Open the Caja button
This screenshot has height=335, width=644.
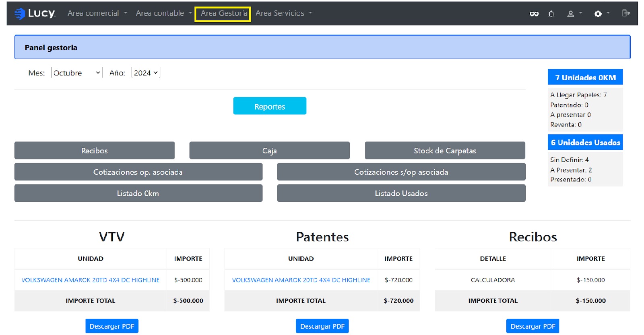(x=269, y=151)
